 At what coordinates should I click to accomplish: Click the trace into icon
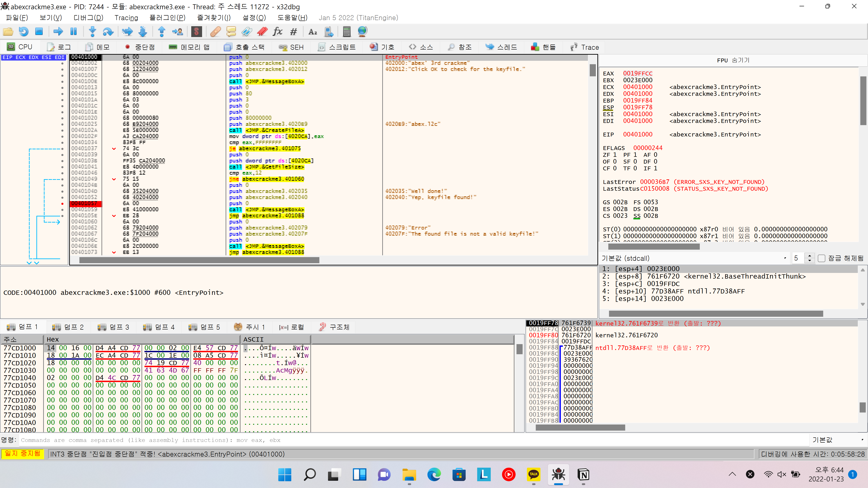click(127, 32)
